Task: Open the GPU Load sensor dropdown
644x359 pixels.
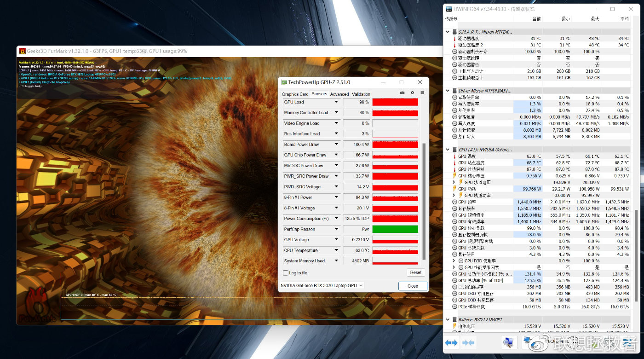Action: point(336,102)
